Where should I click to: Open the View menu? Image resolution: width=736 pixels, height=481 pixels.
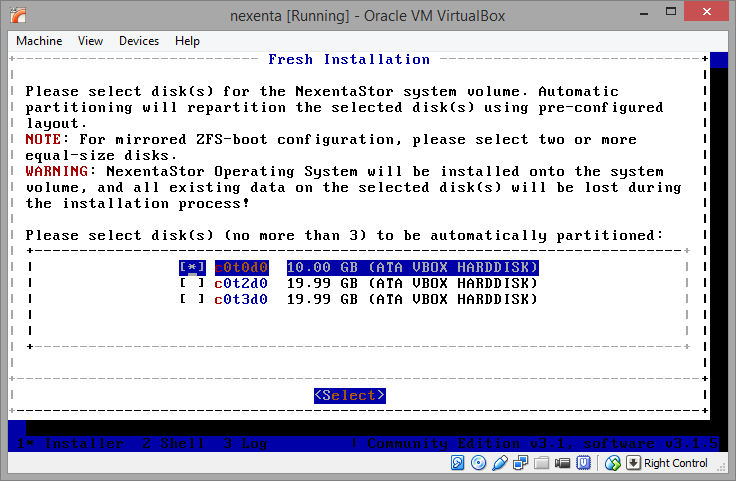(x=90, y=41)
